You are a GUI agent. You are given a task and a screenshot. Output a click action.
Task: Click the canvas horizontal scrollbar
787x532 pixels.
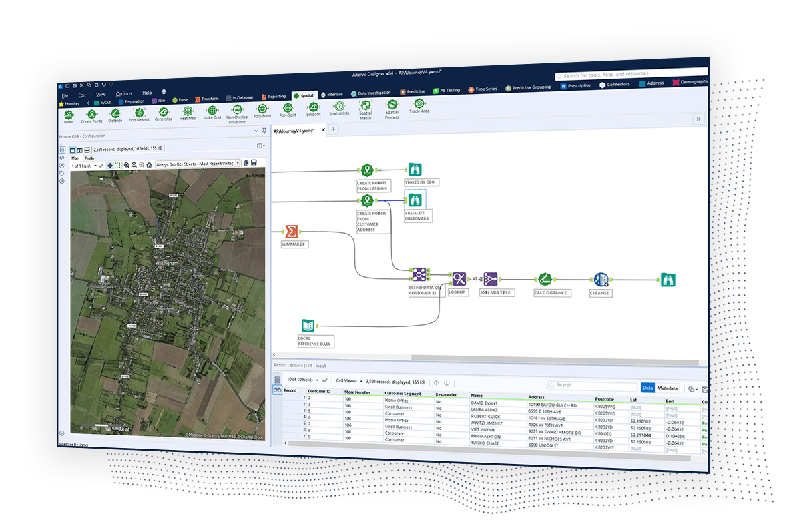pos(555,360)
